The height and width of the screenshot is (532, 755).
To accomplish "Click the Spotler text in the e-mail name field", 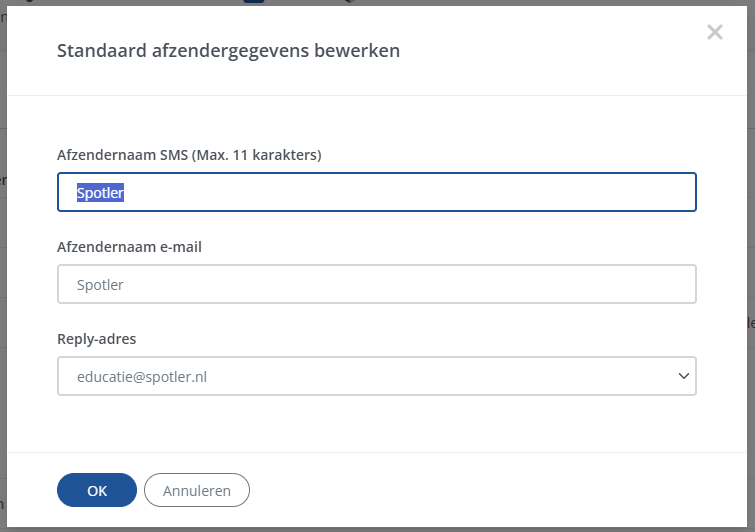I will pyautogui.click(x=100, y=284).
